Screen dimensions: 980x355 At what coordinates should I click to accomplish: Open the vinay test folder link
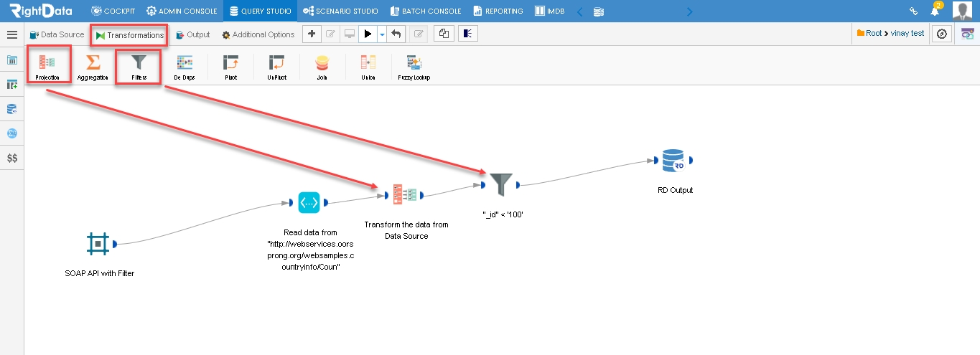coord(907,33)
